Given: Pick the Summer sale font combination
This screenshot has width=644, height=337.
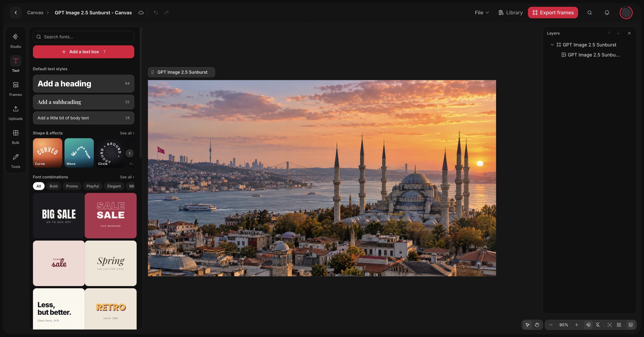Looking at the screenshot, I should [59, 263].
